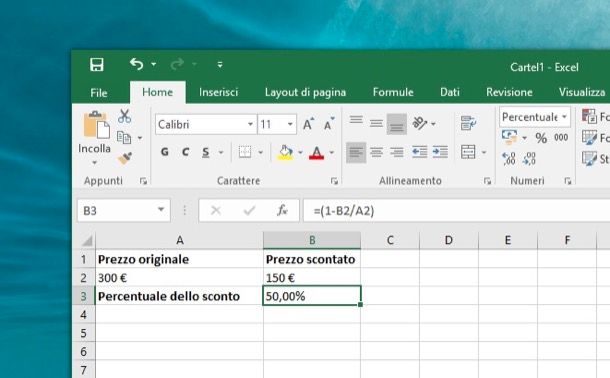Increase indent
Screen dimensions: 610x378
440,152
